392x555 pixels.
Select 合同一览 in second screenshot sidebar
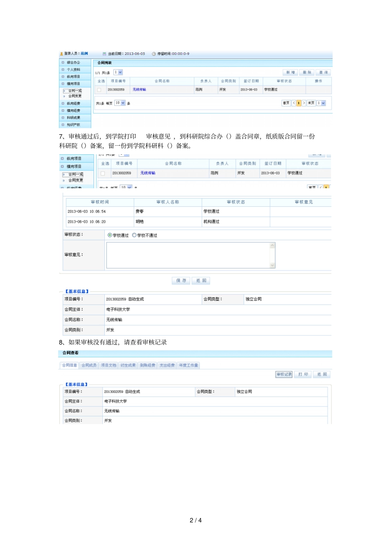click(76, 175)
